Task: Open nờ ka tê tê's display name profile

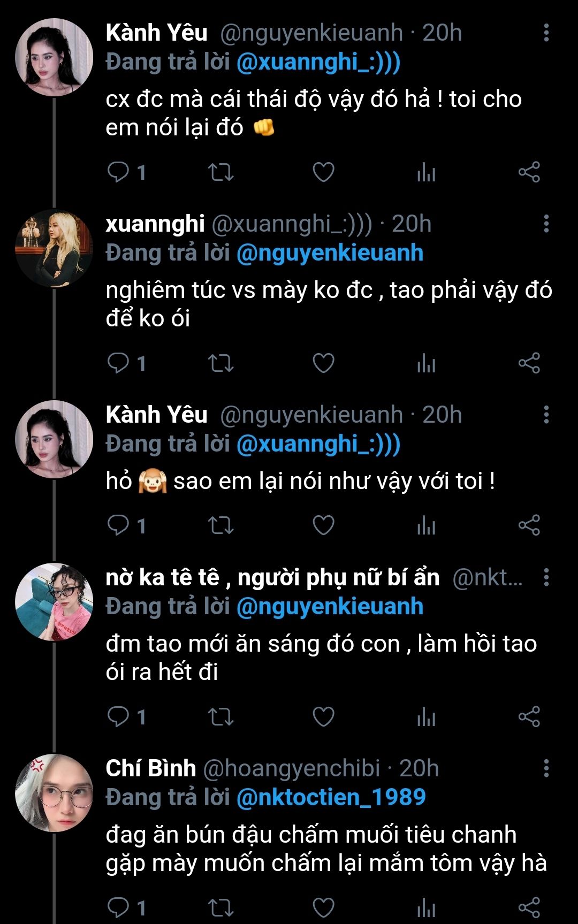Action: tap(272, 578)
